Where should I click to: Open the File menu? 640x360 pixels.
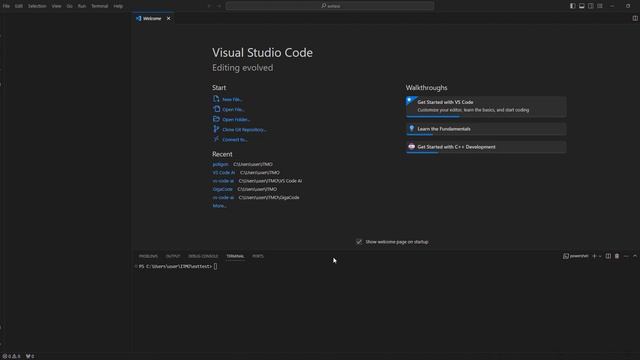click(6, 6)
